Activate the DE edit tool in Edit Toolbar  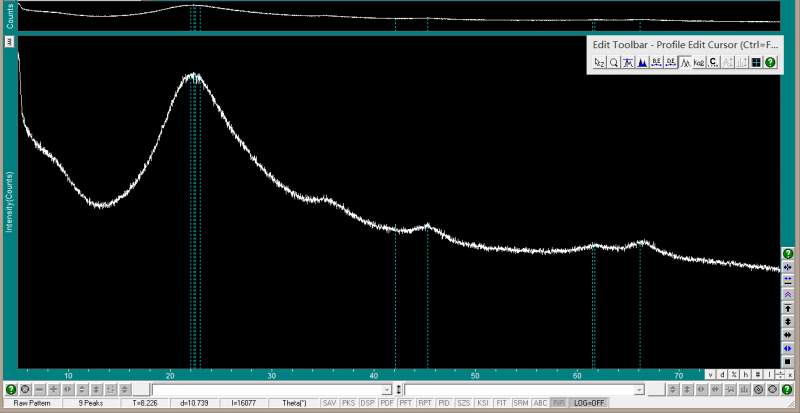click(x=671, y=62)
